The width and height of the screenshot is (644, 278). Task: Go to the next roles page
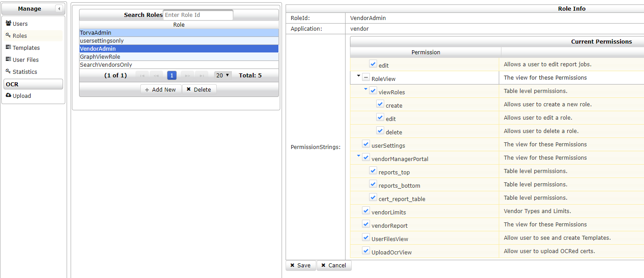187,76
